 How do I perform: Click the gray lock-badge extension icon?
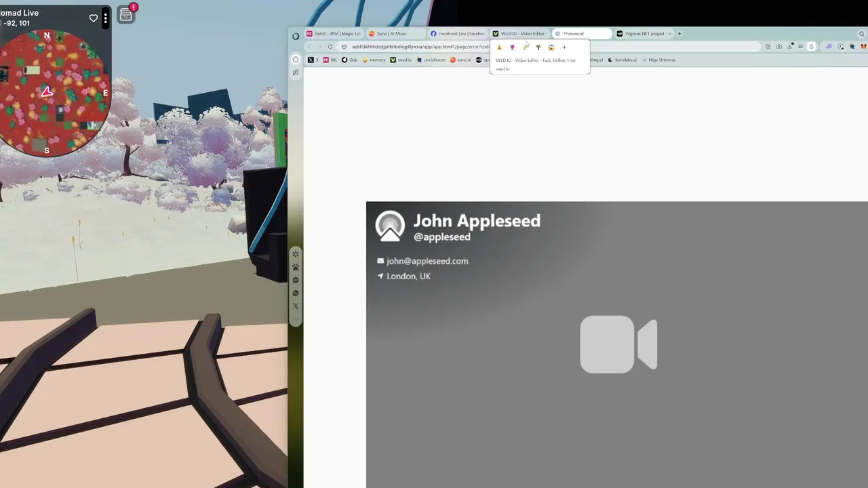pos(840,46)
